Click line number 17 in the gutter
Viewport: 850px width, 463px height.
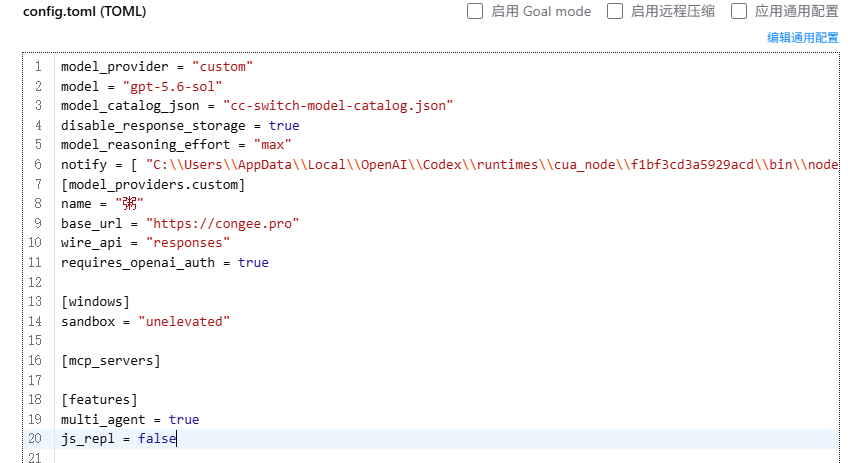[35, 380]
